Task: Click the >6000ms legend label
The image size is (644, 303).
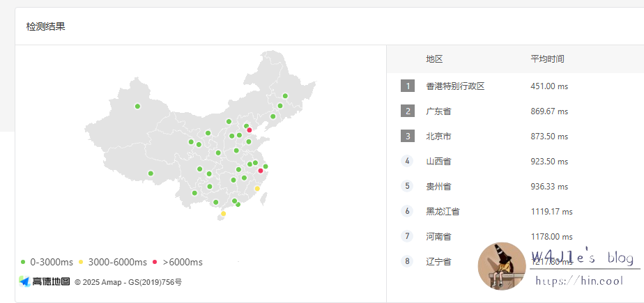Action: click(183, 262)
